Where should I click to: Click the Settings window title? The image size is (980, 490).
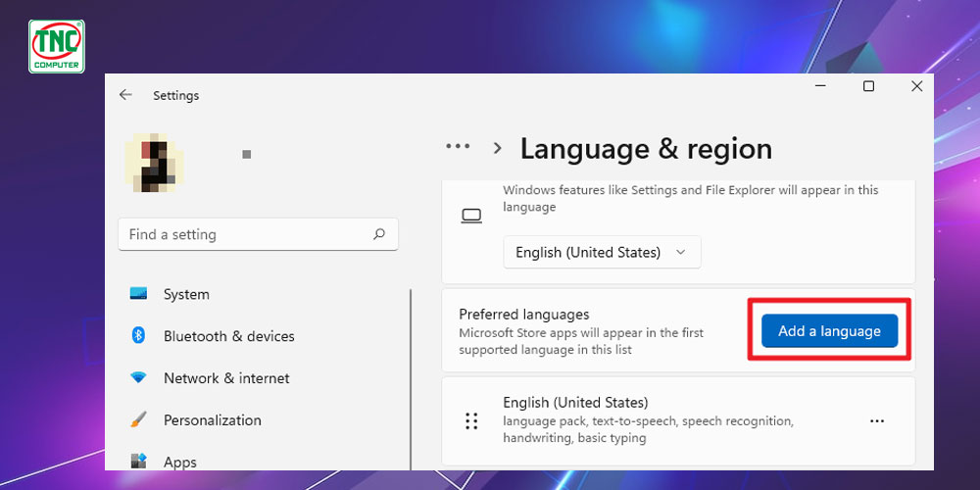click(176, 96)
